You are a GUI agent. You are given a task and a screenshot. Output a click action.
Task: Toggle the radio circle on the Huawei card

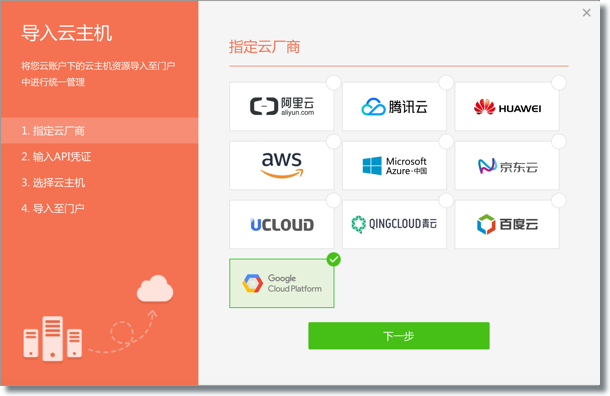559,82
